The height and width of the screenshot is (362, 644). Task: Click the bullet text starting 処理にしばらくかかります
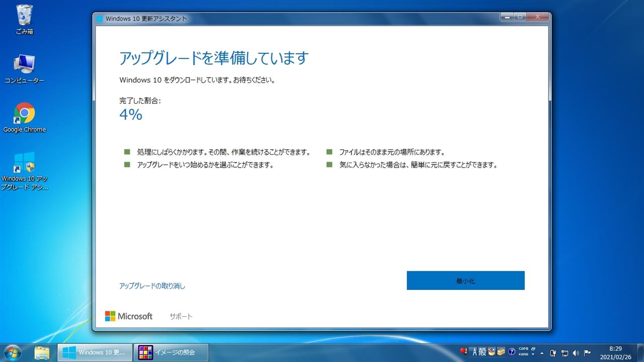point(223,152)
